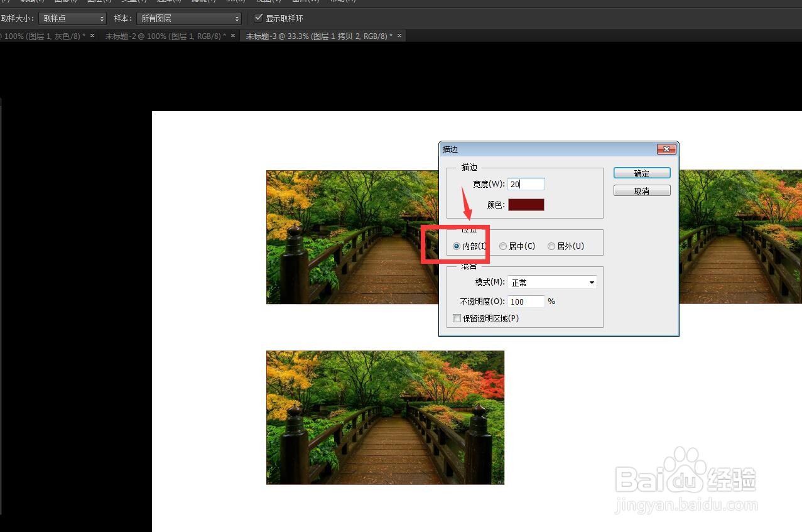Close the 未标题-2 document tab

click(x=233, y=36)
